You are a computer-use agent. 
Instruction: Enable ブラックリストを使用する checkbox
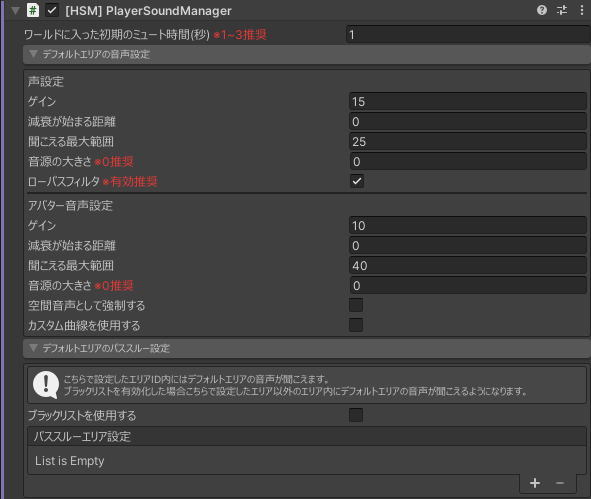[x=356, y=415]
